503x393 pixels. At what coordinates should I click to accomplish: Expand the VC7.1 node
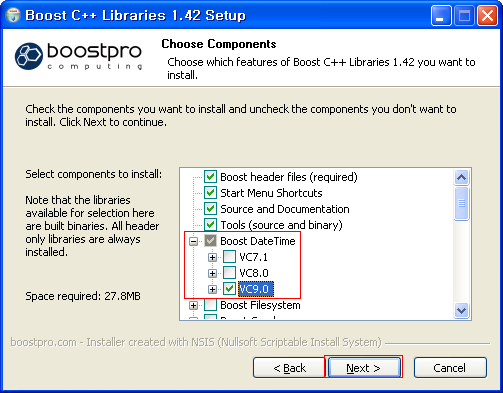[212, 257]
